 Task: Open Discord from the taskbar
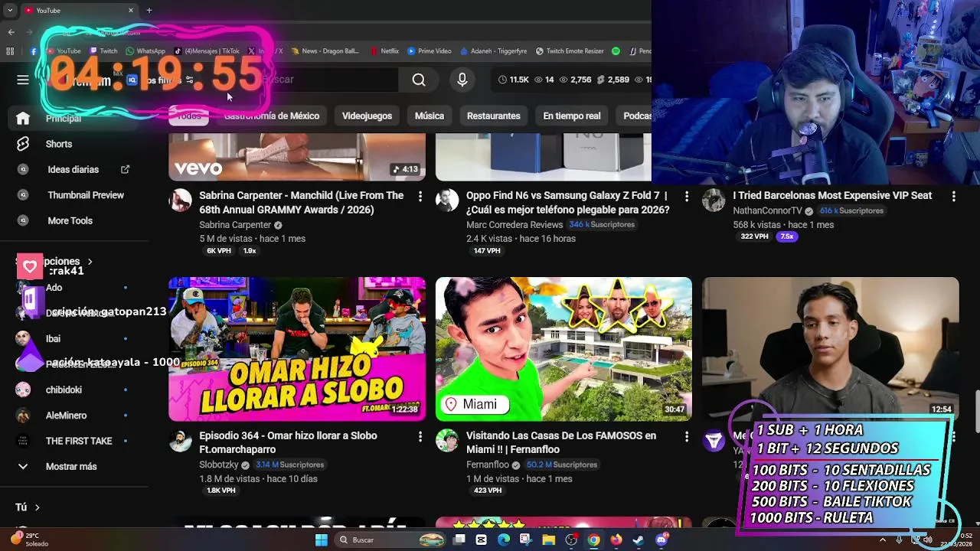tap(661, 540)
